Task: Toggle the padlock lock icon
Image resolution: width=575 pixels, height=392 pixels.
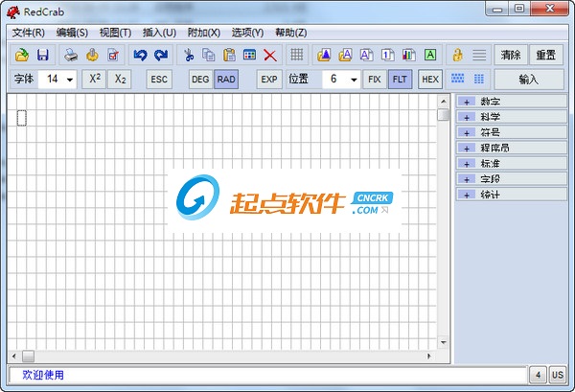Action: [x=457, y=55]
